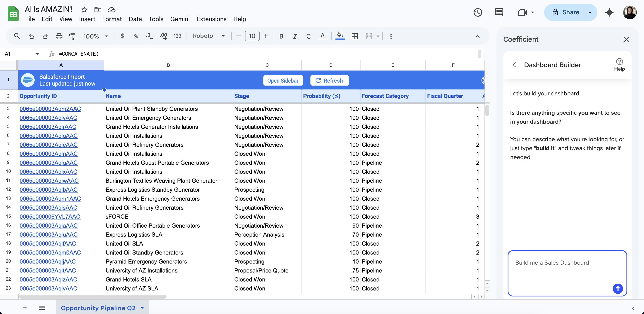
Task: Open the Share options dropdown arrow
Action: (x=590, y=12)
